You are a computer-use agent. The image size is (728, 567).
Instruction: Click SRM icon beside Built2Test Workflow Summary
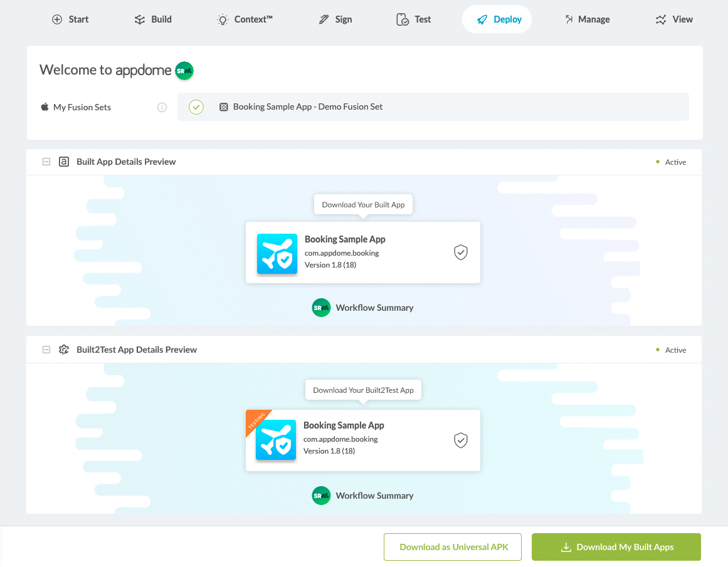click(321, 496)
